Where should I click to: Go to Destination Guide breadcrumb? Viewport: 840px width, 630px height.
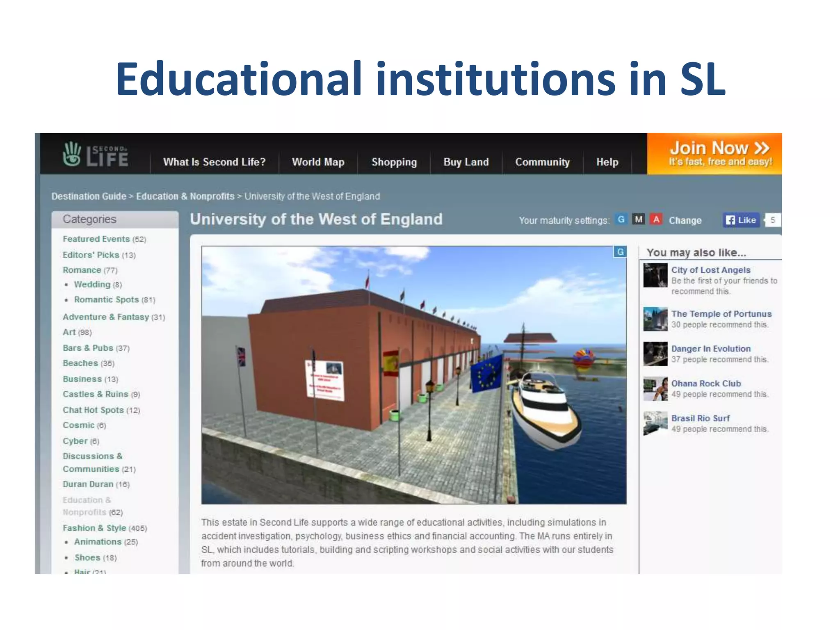click(x=89, y=196)
